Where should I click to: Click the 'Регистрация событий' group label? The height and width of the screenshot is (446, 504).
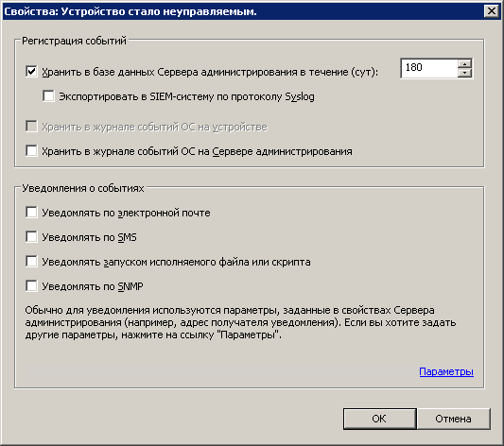pyautogui.click(x=74, y=41)
